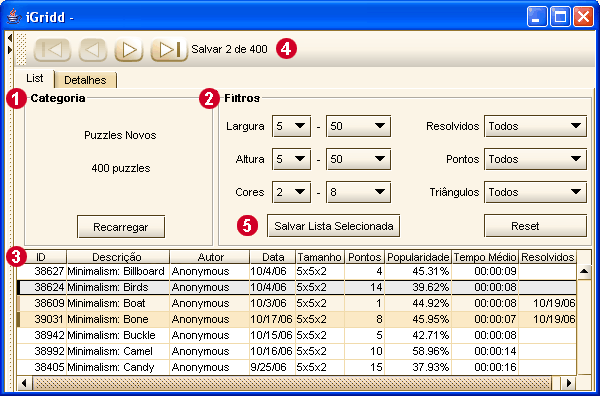Select row Minimalism: Birds
The width and height of the screenshot is (600, 396).
(297, 287)
